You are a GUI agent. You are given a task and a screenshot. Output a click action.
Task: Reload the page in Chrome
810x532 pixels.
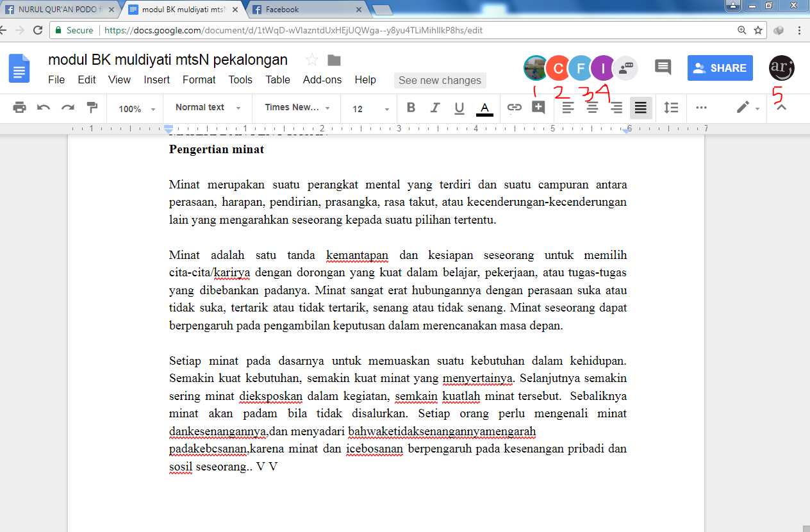click(x=38, y=30)
